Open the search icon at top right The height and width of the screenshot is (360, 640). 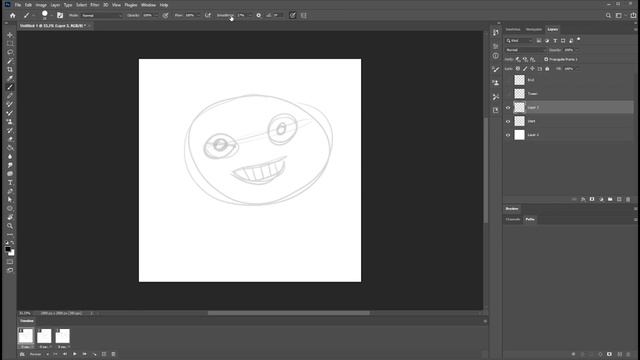click(608, 16)
